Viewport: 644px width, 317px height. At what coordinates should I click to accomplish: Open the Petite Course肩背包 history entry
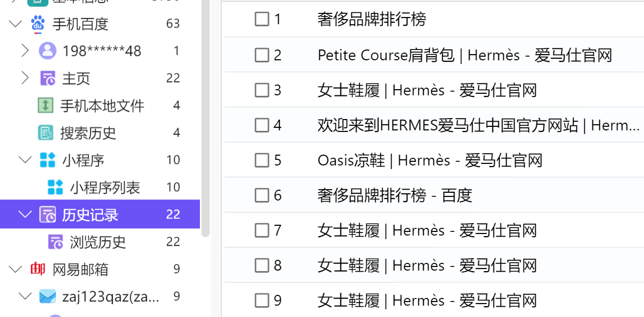tap(464, 55)
